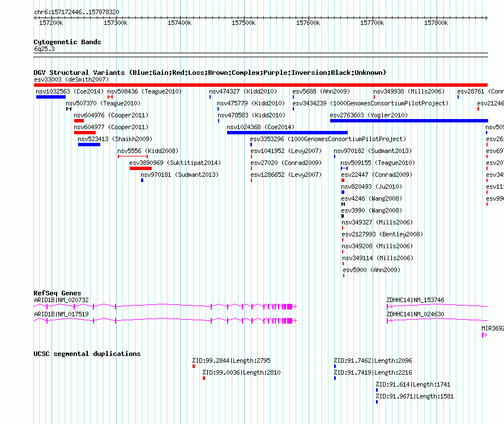Click segmental duplication %ID:99.2844|Length:2795

click(232, 361)
